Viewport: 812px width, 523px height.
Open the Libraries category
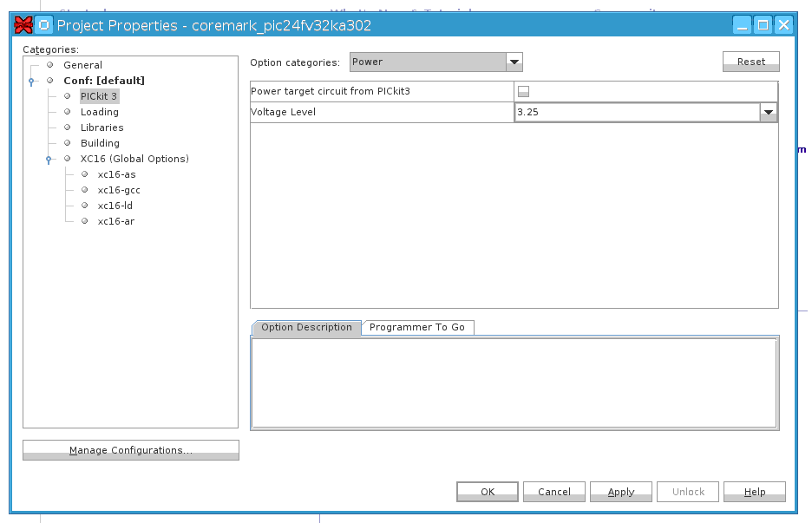point(102,127)
